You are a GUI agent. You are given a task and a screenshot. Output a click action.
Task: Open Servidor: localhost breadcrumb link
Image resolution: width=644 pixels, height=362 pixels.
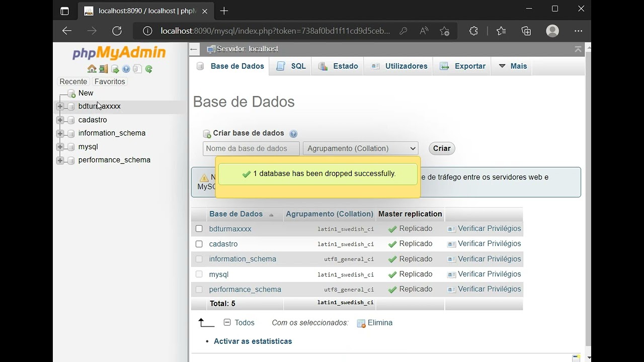pos(248,49)
